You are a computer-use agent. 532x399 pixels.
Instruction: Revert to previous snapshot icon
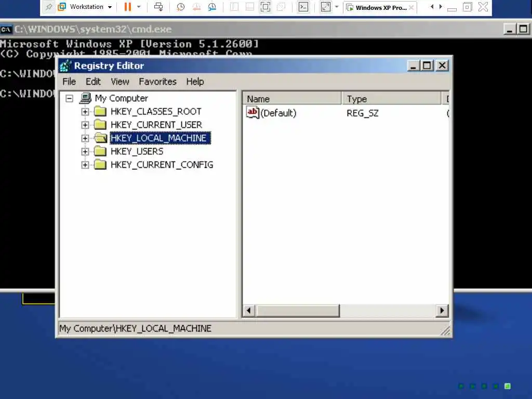pyautogui.click(x=196, y=7)
